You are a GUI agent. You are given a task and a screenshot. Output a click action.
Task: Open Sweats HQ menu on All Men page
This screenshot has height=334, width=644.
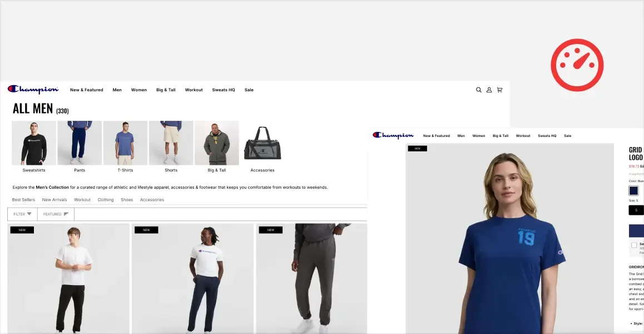click(x=224, y=90)
